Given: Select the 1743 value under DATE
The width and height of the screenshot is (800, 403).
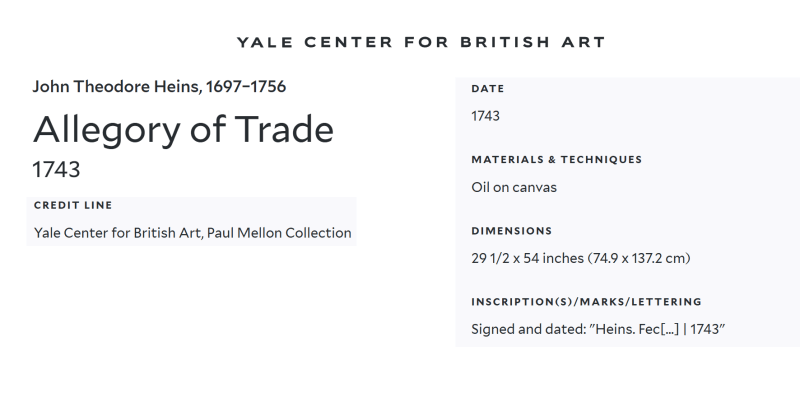Looking at the screenshot, I should click(x=485, y=116).
